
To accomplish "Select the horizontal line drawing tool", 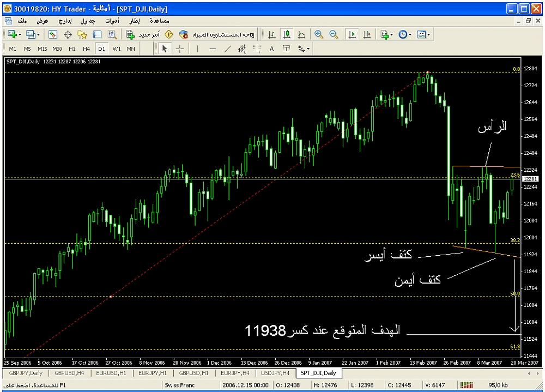I will (213, 49).
